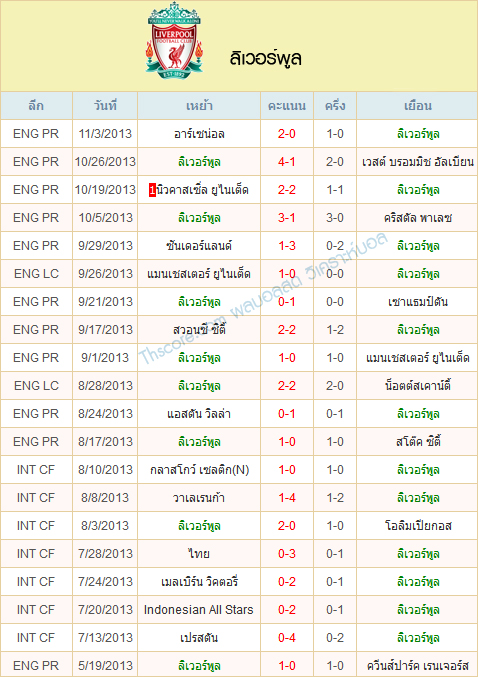Screen dimensions: 478x677
Task: Click home team แมนเชสเตอร์ ยูไนเต็ด on 9/26/2013
Action: click(199, 274)
